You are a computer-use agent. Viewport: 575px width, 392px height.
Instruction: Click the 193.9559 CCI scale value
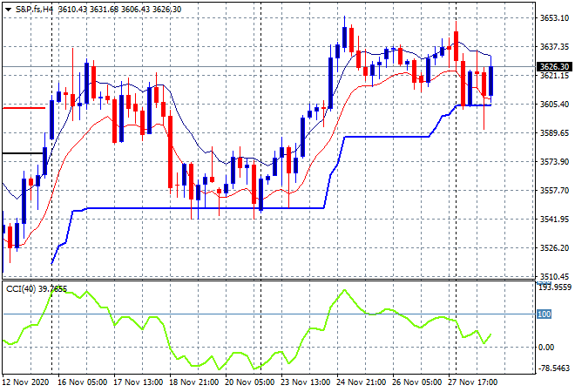[555, 287]
